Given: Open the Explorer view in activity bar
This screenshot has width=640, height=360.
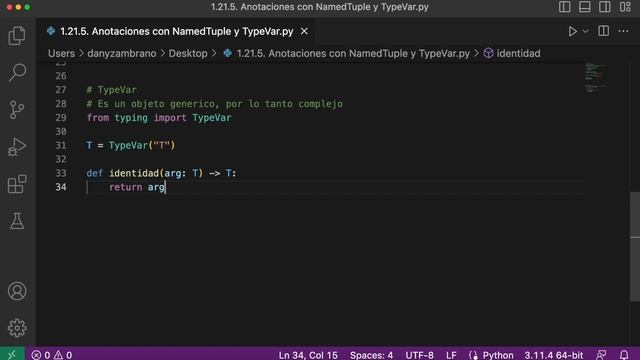Looking at the screenshot, I should pyautogui.click(x=17, y=36).
